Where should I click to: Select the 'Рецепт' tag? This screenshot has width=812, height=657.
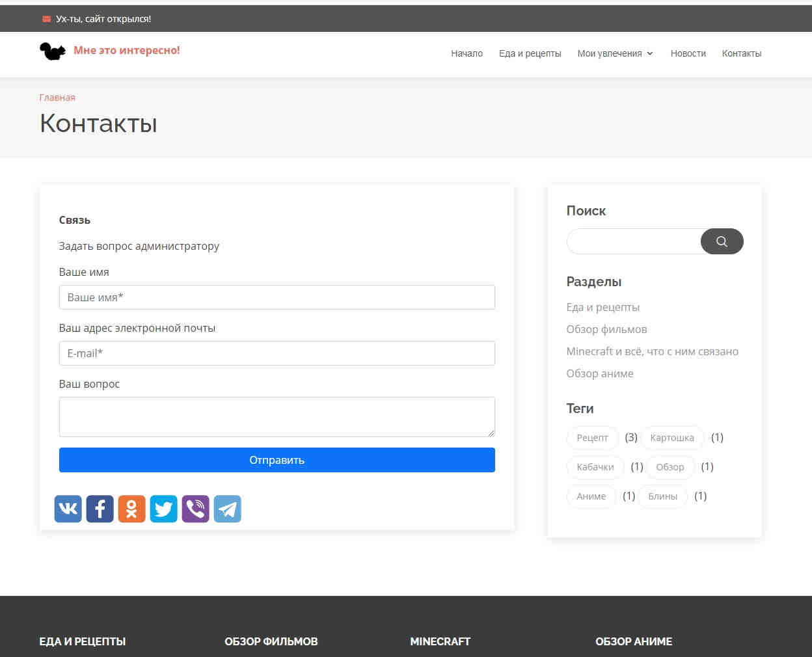[x=592, y=437]
